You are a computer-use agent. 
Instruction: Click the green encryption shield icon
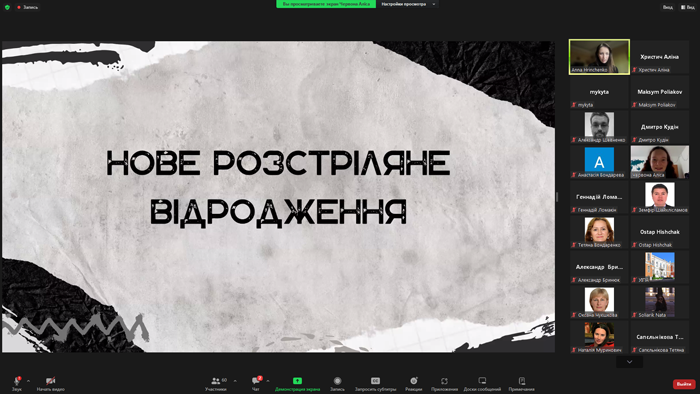coord(7,7)
